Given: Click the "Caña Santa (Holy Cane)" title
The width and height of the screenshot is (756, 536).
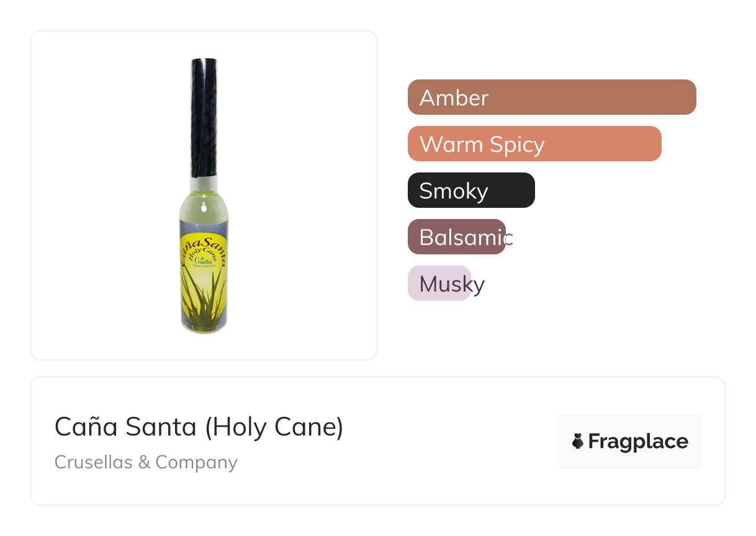Looking at the screenshot, I should [x=199, y=427].
